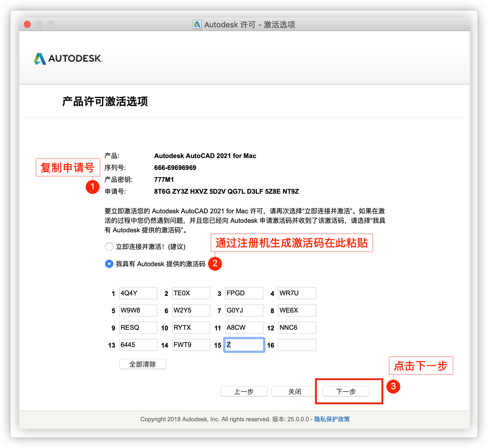Click activation code field 4 containing WR7U
Viewport: 488px width, 448px height.
297,293
